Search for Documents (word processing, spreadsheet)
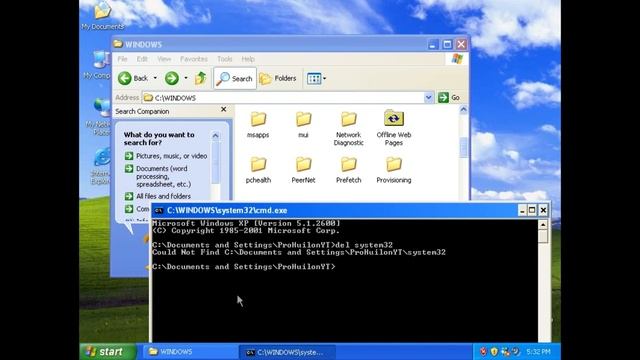Image resolution: width=640 pixels, height=360 pixels. click(x=158, y=176)
